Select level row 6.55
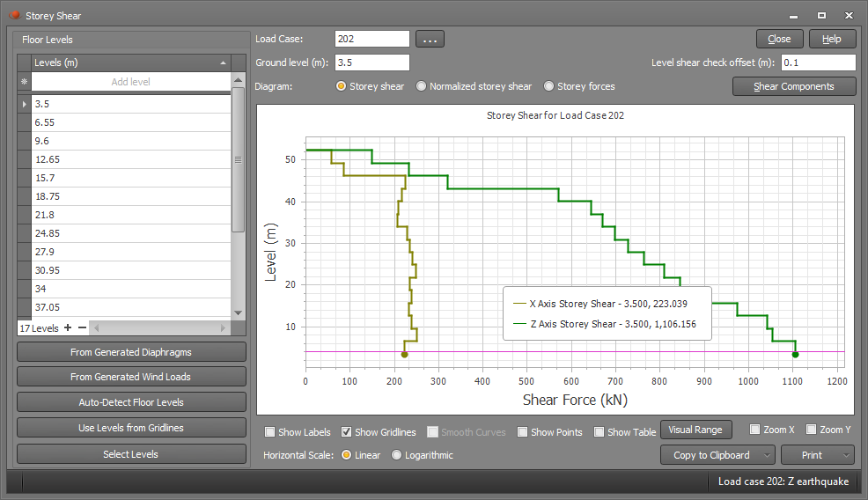The image size is (868, 500). click(130, 122)
